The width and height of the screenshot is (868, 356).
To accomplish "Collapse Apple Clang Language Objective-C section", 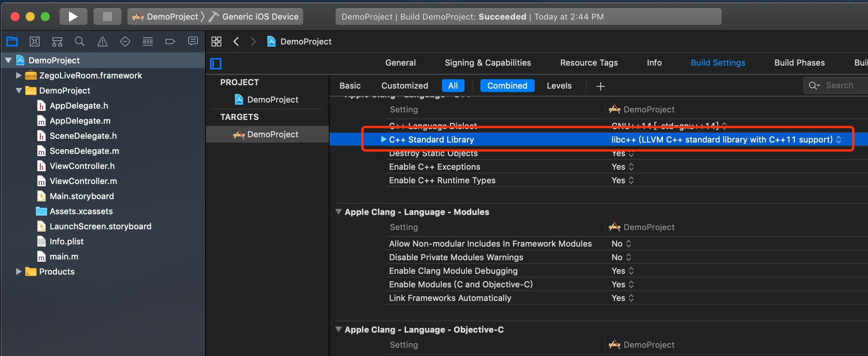I will 339,330.
